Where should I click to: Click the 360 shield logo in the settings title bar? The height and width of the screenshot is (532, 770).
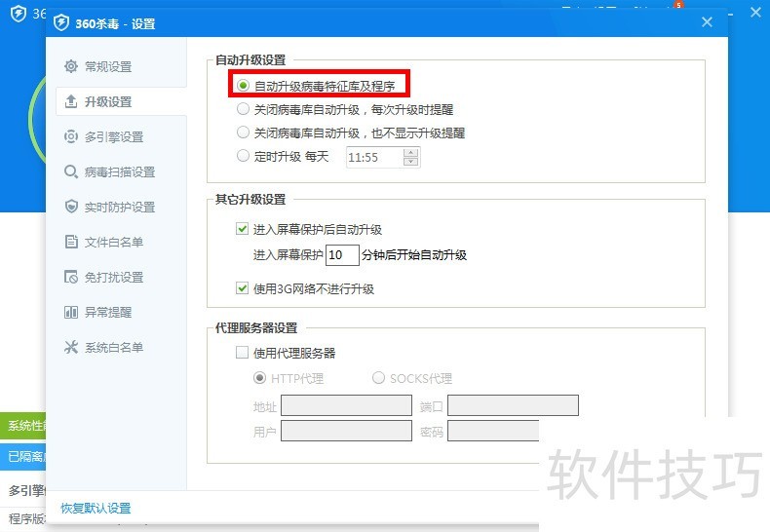pyautogui.click(x=61, y=22)
